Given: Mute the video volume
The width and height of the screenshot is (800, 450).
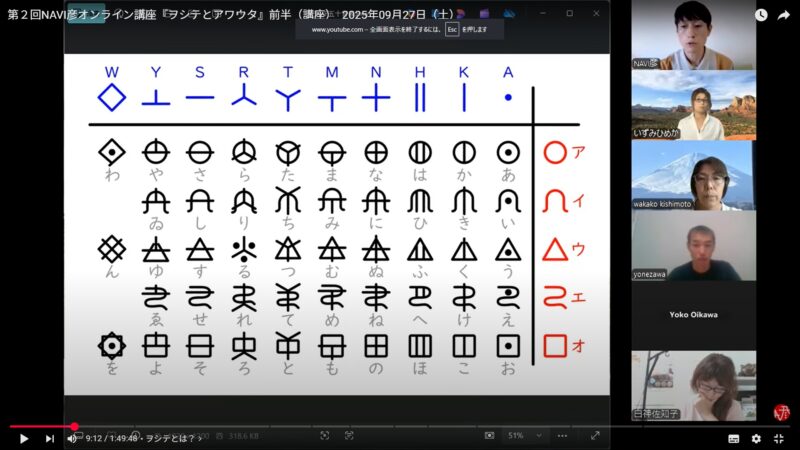Looking at the screenshot, I should click(72, 438).
